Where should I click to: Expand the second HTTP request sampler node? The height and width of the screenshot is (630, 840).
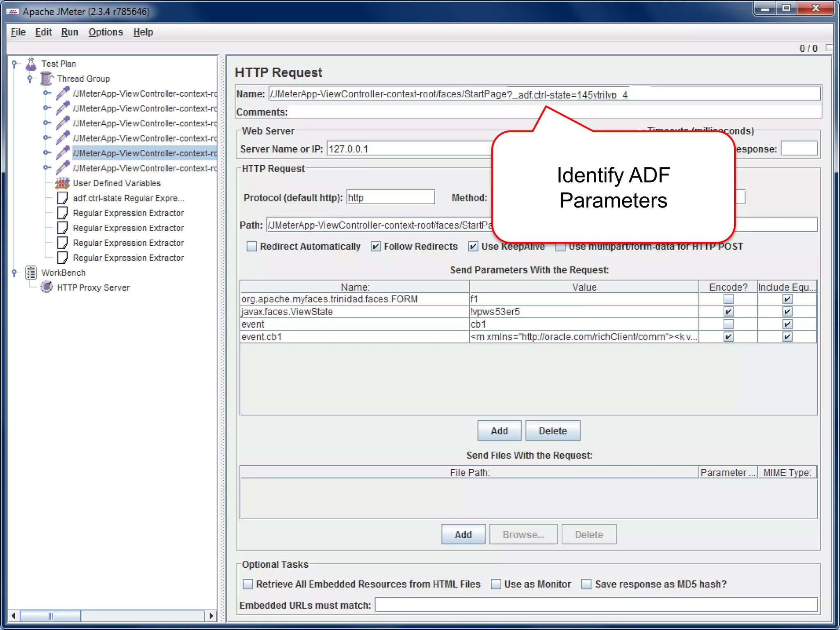47,108
